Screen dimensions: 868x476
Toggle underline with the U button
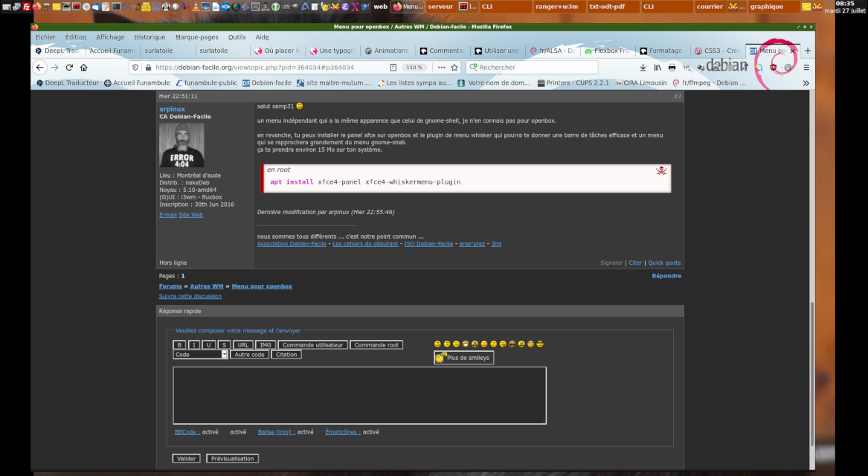coord(208,345)
